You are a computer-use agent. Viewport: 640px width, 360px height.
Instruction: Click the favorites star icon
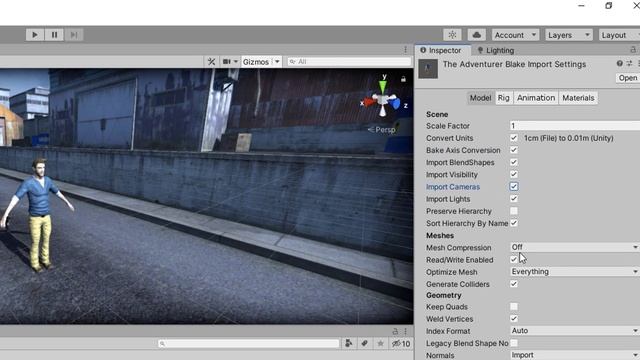(380, 344)
